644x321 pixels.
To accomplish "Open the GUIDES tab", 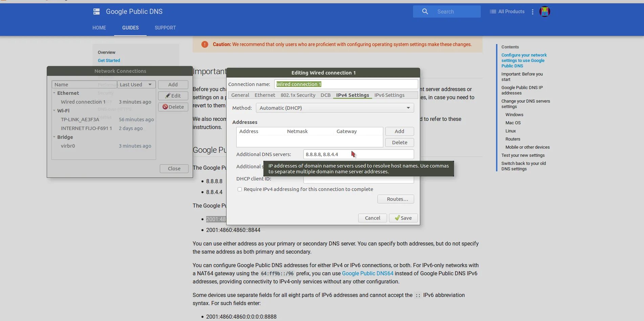I will (130, 28).
